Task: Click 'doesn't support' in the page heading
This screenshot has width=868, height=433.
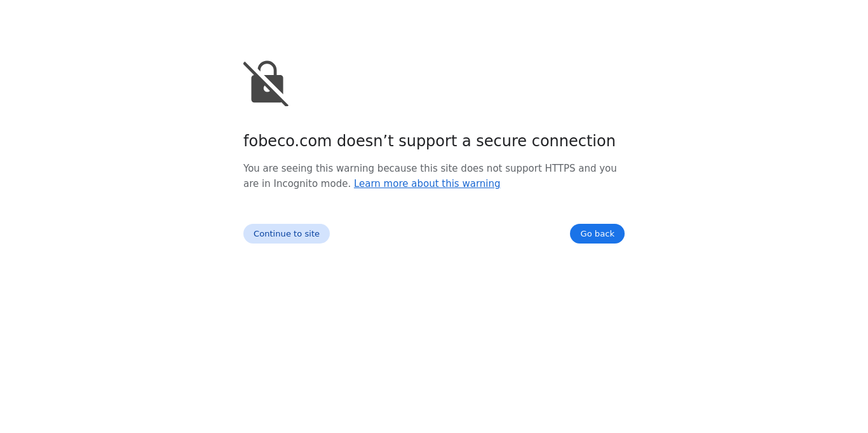Action: point(397,141)
